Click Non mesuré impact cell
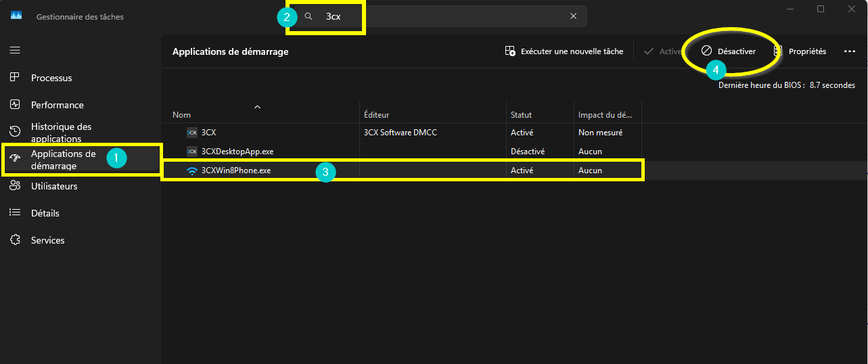Viewport: 868px width, 364px height. pyautogui.click(x=600, y=133)
